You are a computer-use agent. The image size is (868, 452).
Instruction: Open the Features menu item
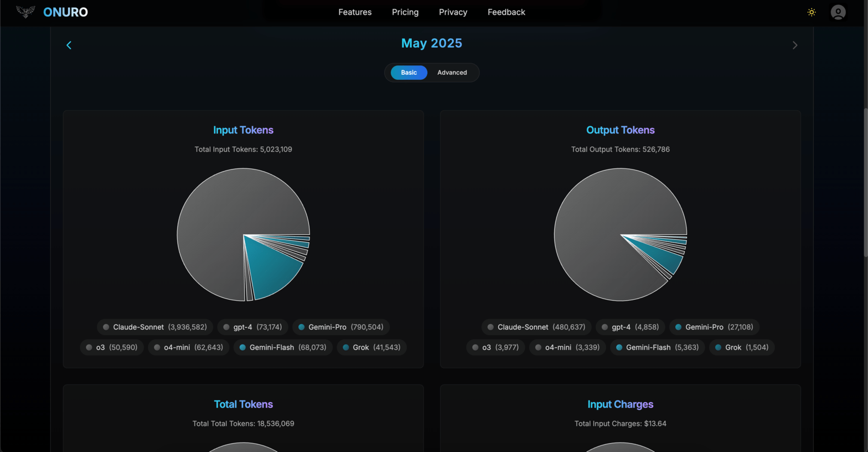[355, 12]
